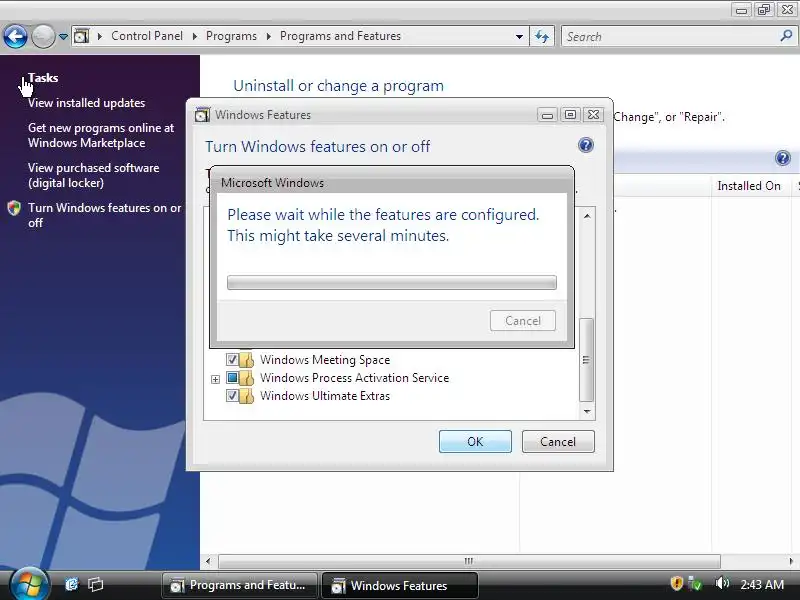
Task: Open Get new programs online at Windows Marketplace
Action: [101, 135]
